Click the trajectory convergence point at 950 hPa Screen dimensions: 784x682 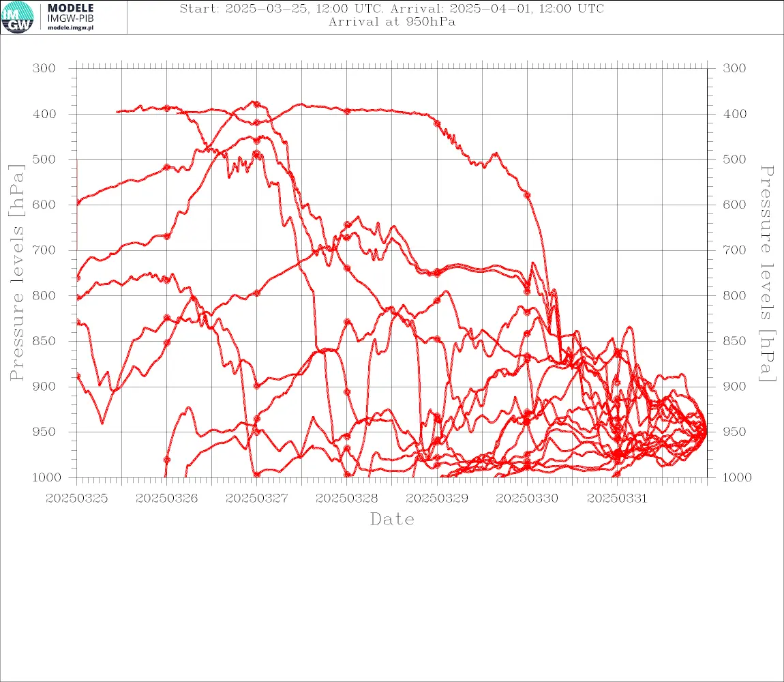[x=706, y=431]
